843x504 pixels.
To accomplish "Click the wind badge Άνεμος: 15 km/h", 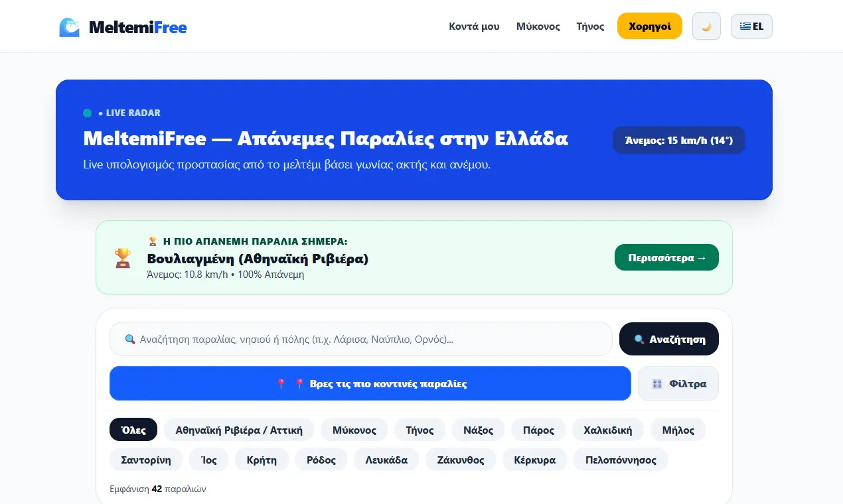I will click(679, 140).
